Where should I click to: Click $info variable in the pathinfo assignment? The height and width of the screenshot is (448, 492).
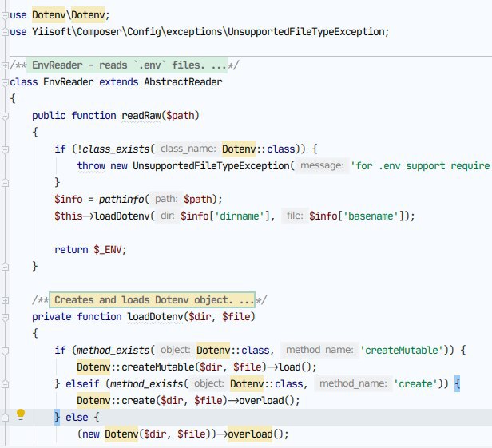pos(69,199)
